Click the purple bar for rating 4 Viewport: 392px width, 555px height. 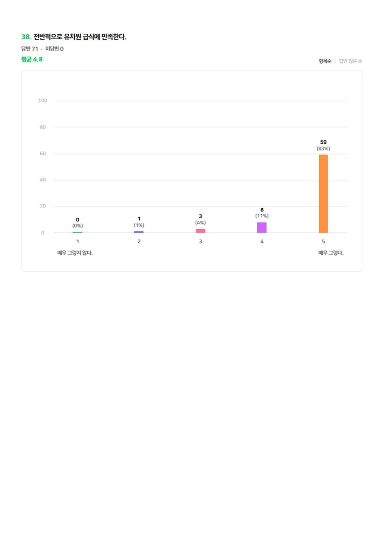coord(262,227)
